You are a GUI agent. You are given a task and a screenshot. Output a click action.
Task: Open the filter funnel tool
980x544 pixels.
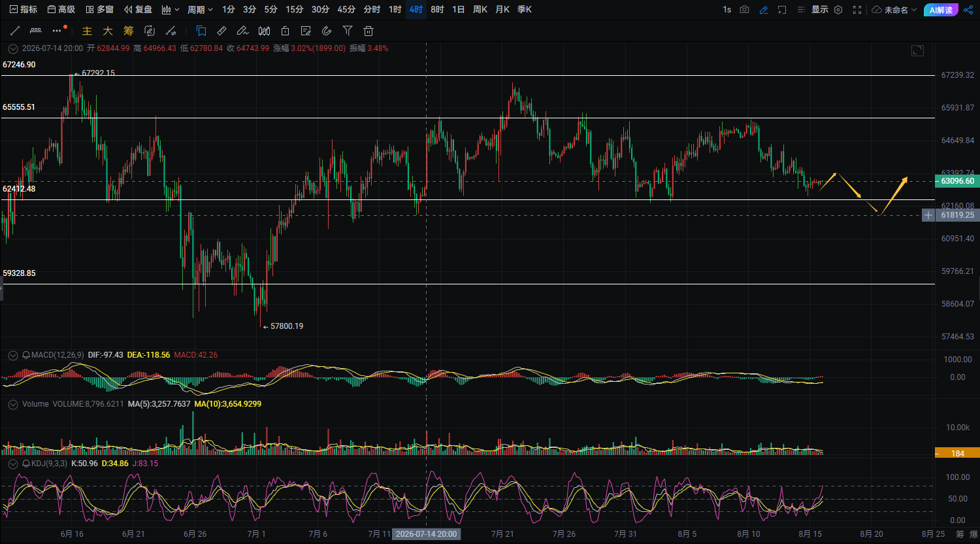[x=348, y=31]
